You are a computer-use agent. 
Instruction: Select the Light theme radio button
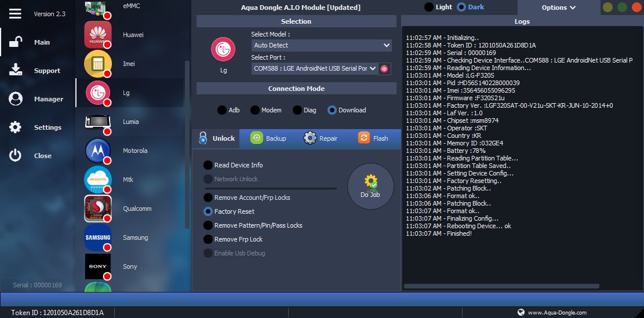coord(429,7)
